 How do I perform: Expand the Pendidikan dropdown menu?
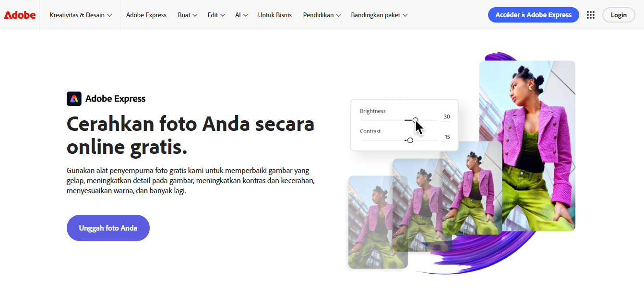pos(322,15)
